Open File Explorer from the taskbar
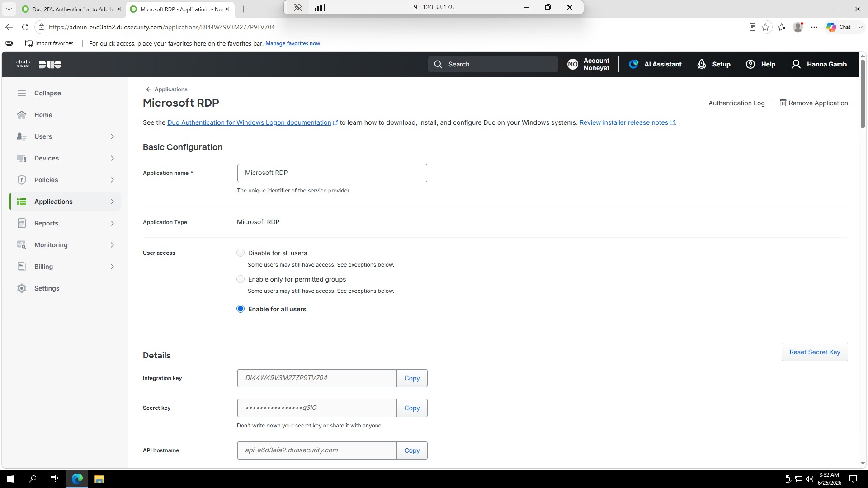The width and height of the screenshot is (868, 488). pyautogui.click(x=99, y=479)
